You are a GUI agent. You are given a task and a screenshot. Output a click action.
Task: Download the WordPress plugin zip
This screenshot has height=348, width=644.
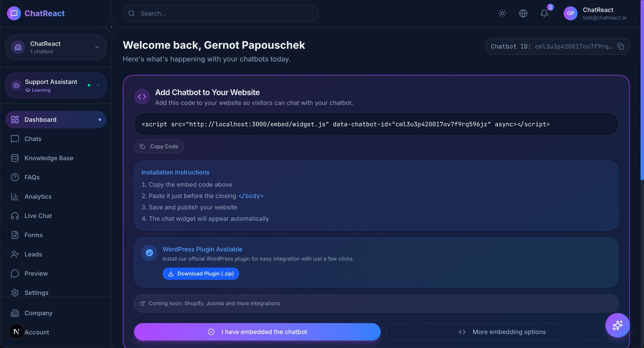[x=201, y=274]
